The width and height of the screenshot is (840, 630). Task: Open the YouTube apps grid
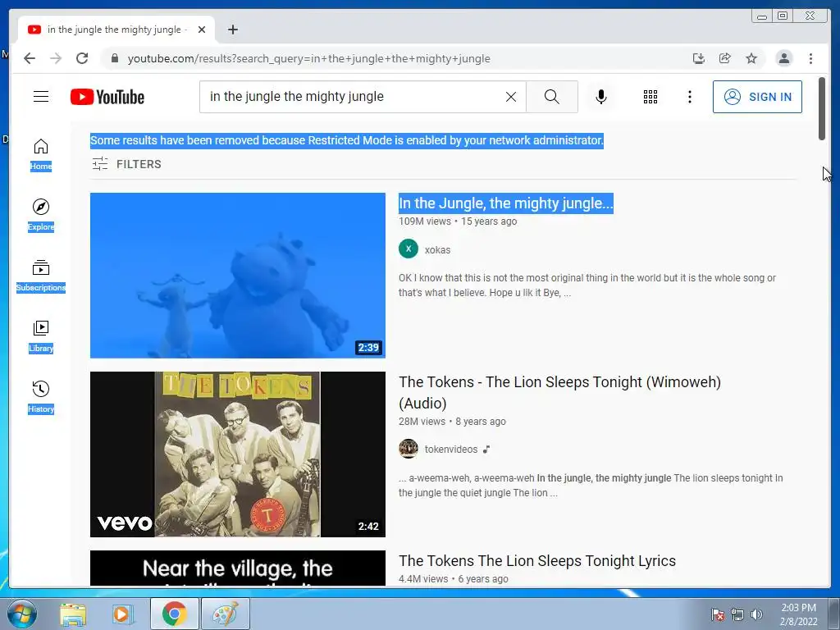coord(651,97)
